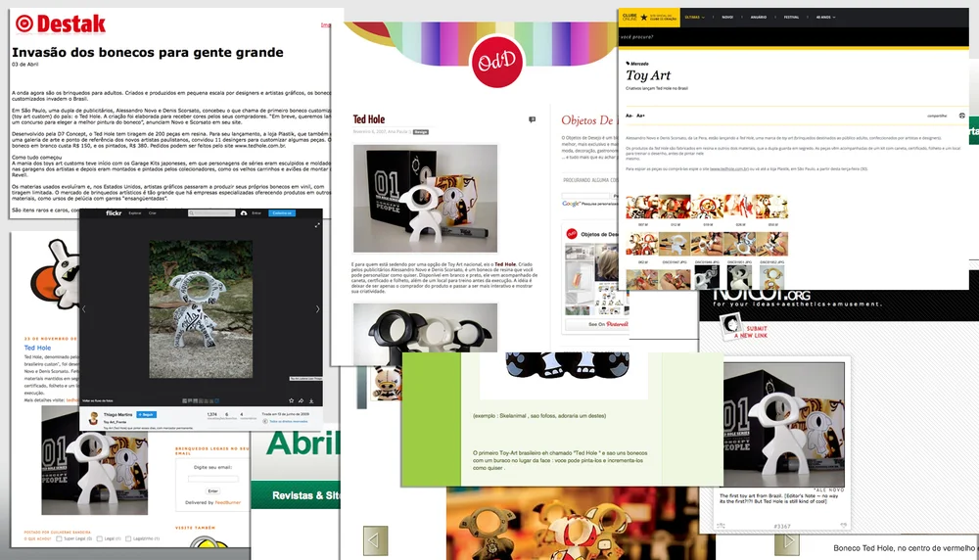Click the você procura search bar
The image size is (979, 560).
coord(793,37)
